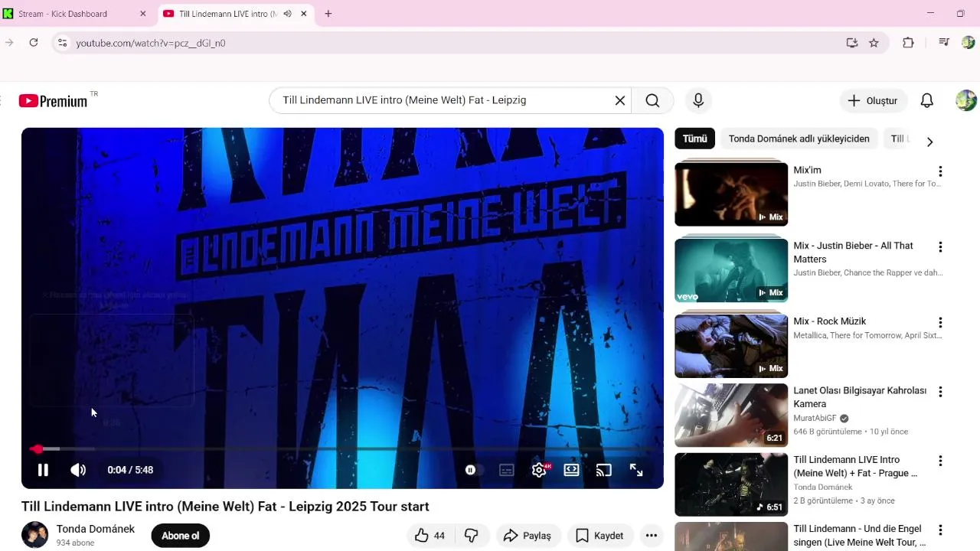Open more actions ellipsis under video
The image size is (980, 551).
point(651,536)
